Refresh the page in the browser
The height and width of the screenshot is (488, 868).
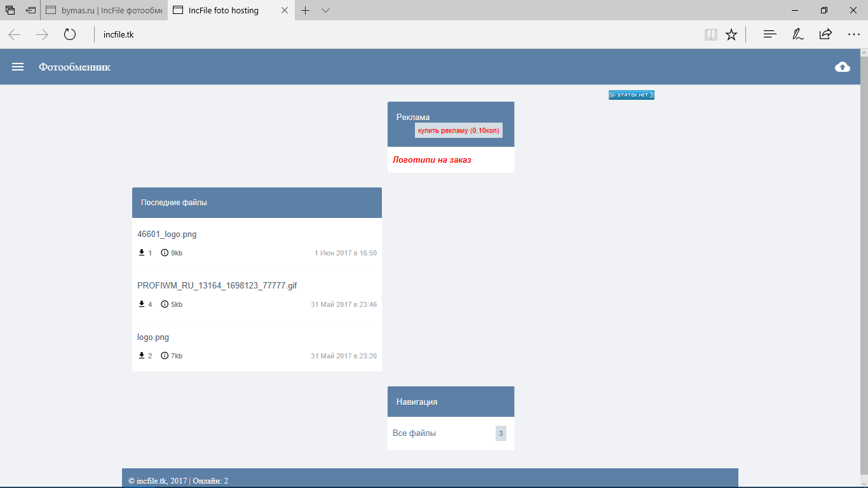[x=70, y=34]
